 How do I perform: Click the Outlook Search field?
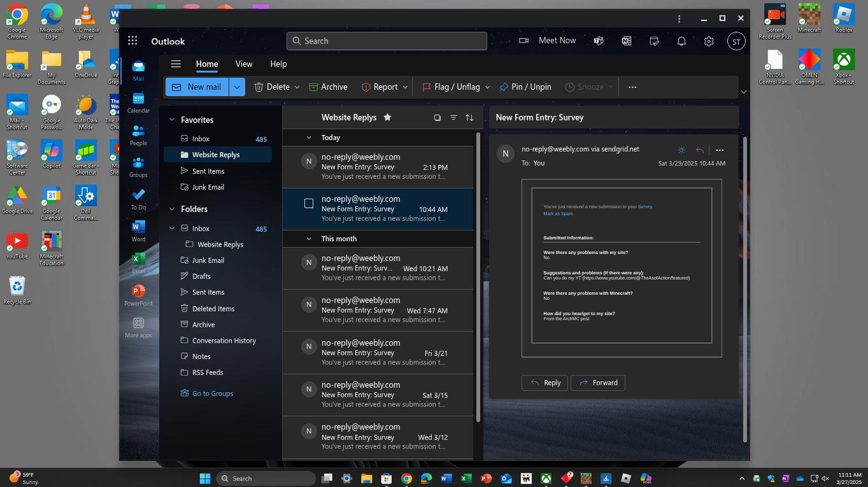(x=387, y=41)
